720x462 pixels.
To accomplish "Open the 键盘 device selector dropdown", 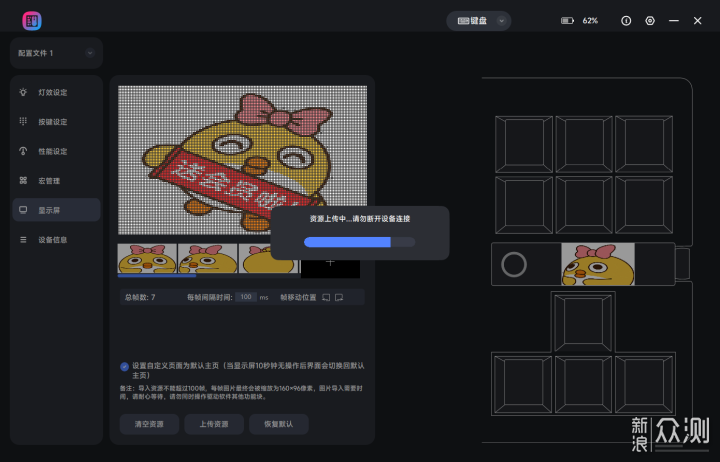I will 478,21.
